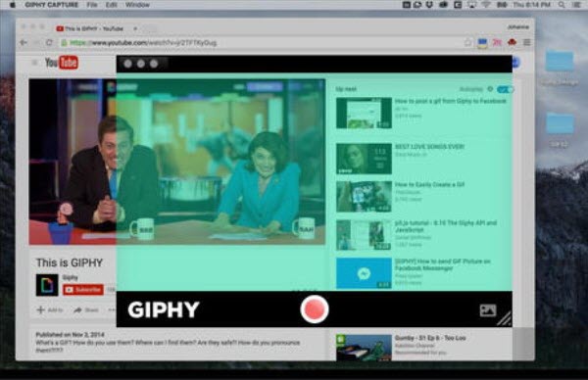Click Add to under the video
The width and height of the screenshot is (588, 380).
[50, 309]
